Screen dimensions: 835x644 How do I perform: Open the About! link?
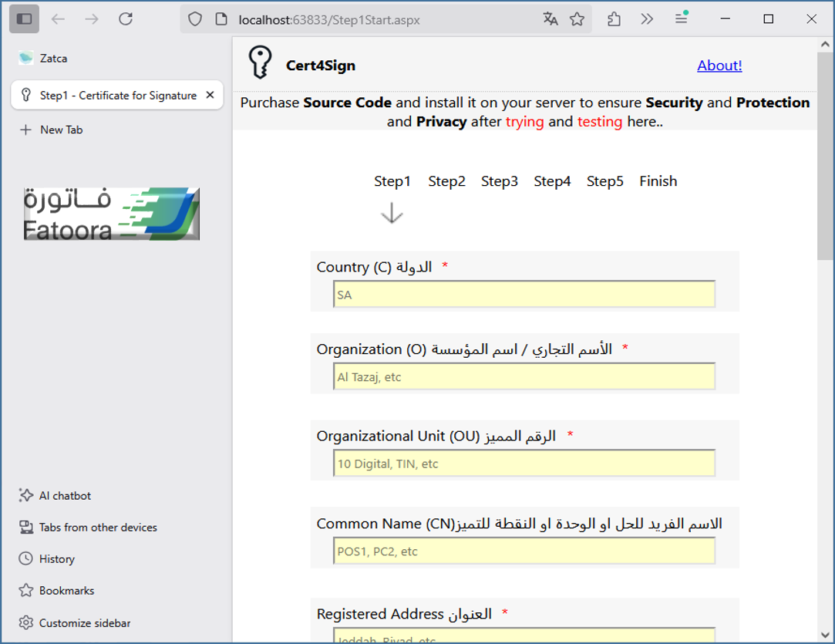[719, 66]
